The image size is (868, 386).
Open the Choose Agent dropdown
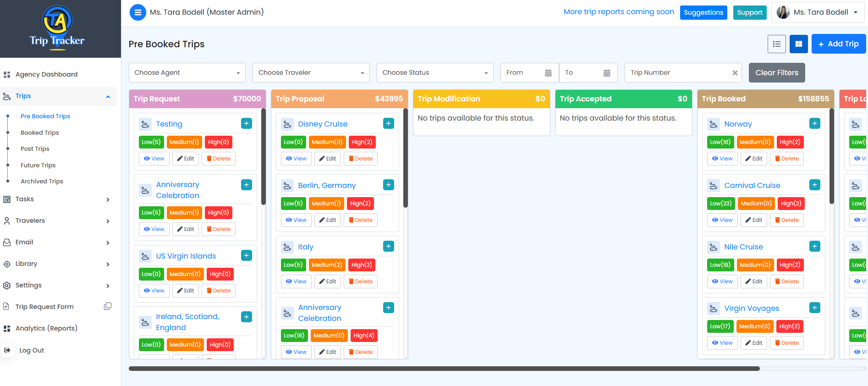click(187, 73)
